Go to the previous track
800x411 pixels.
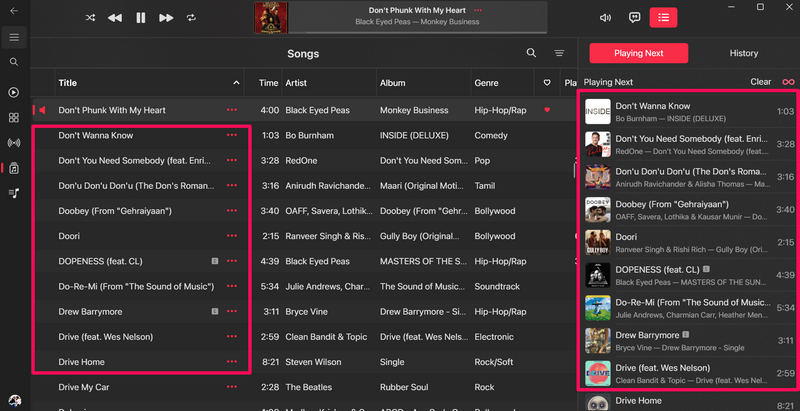115,18
